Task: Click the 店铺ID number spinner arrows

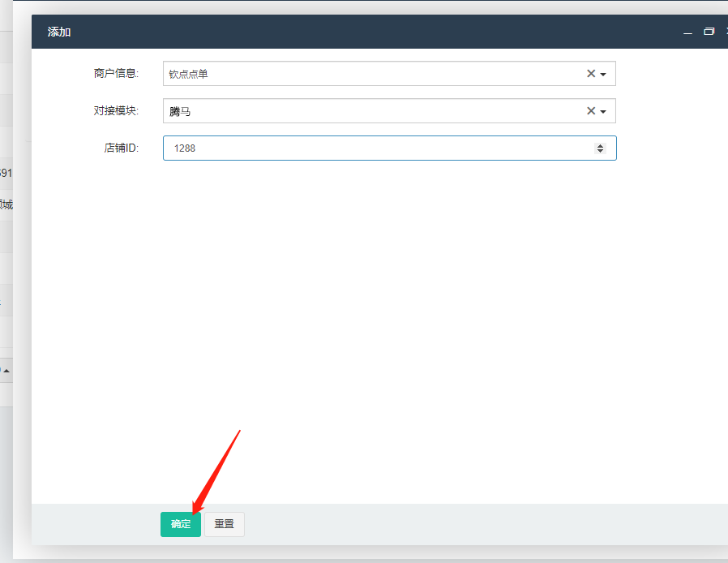Action: [601, 148]
